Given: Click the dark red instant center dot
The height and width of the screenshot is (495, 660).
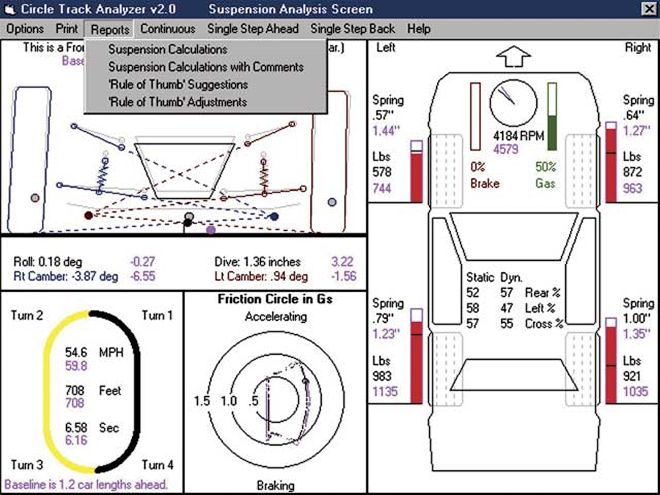Looking at the screenshot, I should pyautogui.click(x=88, y=216).
